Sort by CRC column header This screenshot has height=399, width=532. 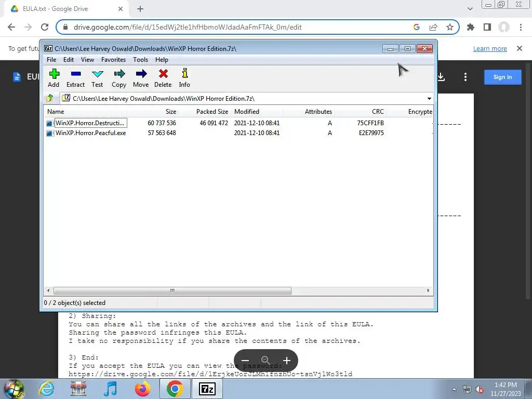(x=361, y=112)
